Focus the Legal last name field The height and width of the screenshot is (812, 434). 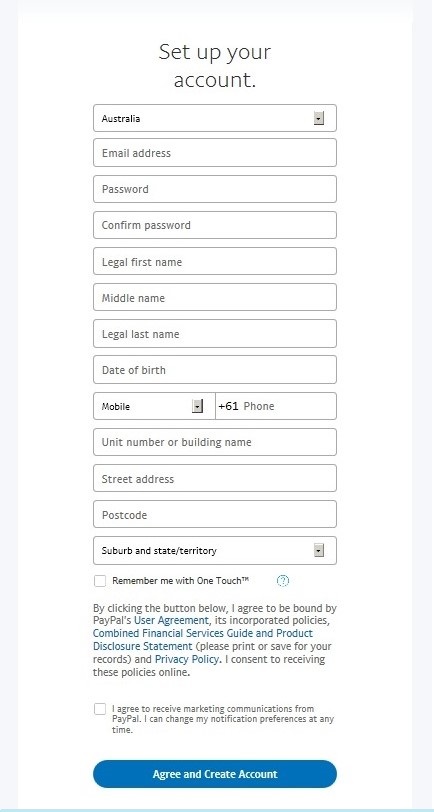point(215,334)
